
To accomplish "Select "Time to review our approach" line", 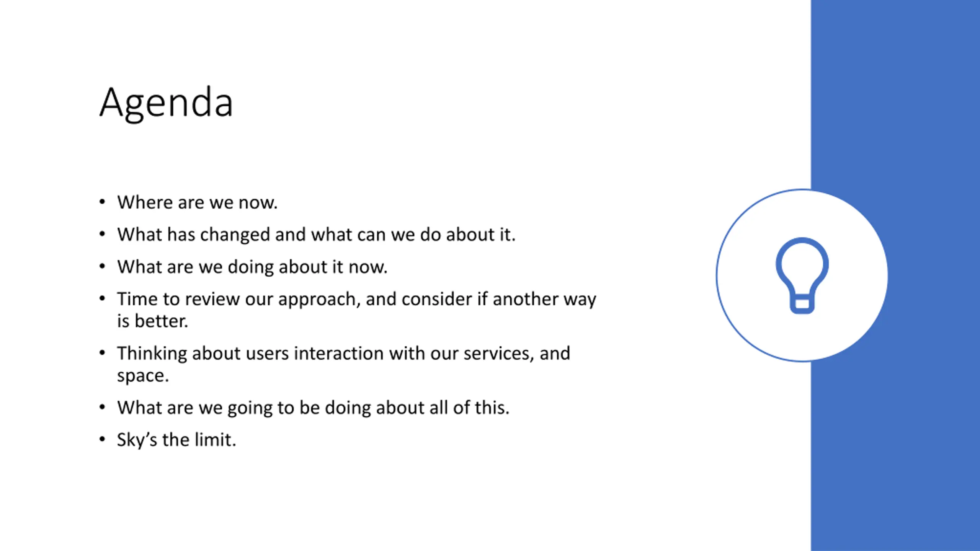I will pyautogui.click(x=356, y=299).
